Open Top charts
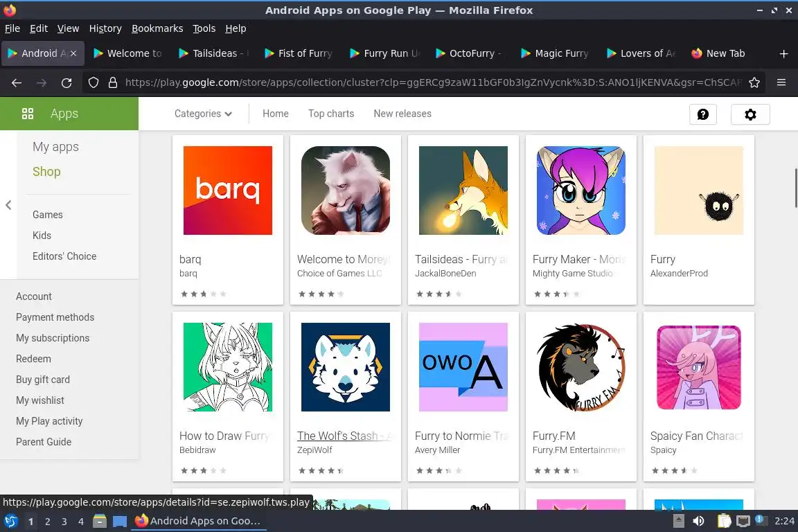 pyautogui.click(x=331, y=114)
